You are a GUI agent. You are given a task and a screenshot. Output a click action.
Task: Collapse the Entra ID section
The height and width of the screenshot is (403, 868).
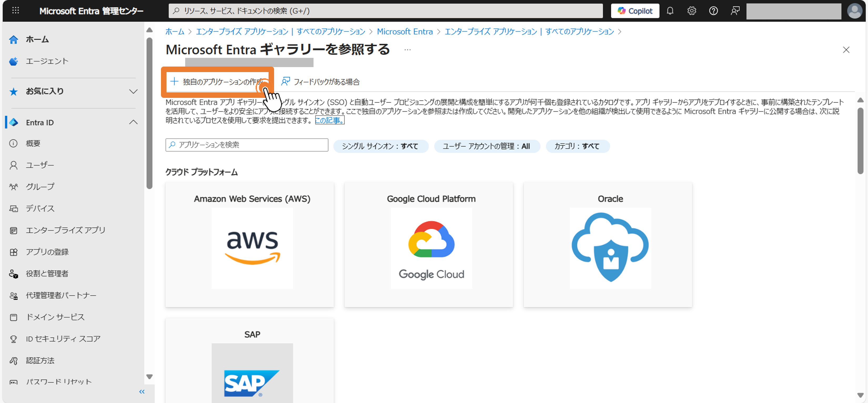coord(133,122)
